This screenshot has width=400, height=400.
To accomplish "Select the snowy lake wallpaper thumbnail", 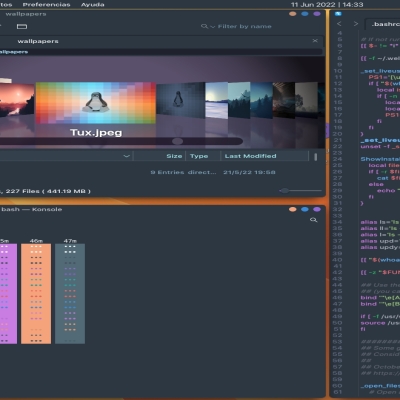I will pos(217,100).
